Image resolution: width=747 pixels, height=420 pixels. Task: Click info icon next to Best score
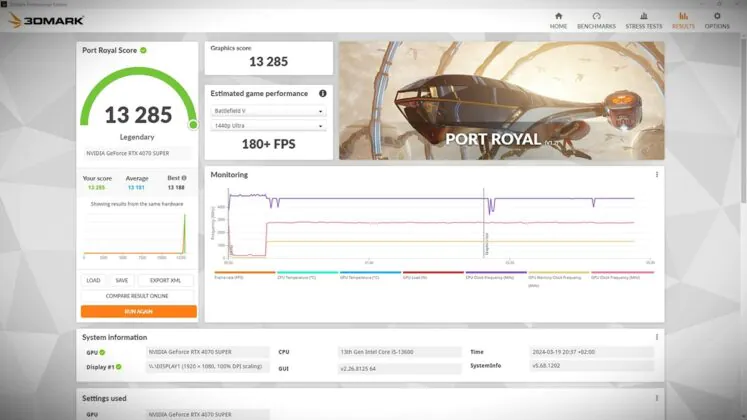(184, 178)
